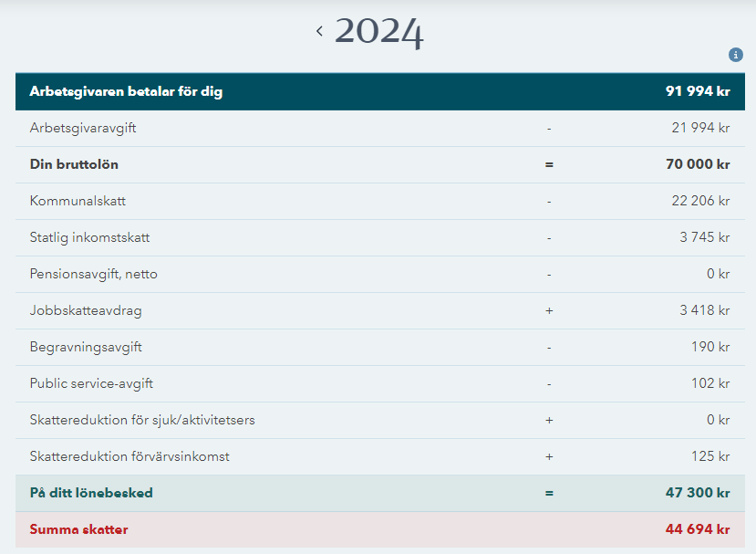The width and height of the screenshot is (756, 554).
Task: Click the red 44 694 kr tax total
Action: [698, 529]
